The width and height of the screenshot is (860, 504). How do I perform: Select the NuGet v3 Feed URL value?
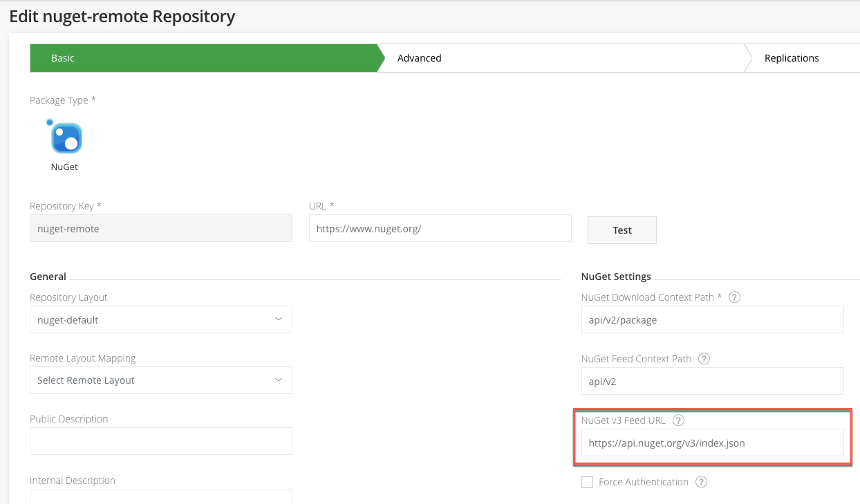[x=712, y=442]
